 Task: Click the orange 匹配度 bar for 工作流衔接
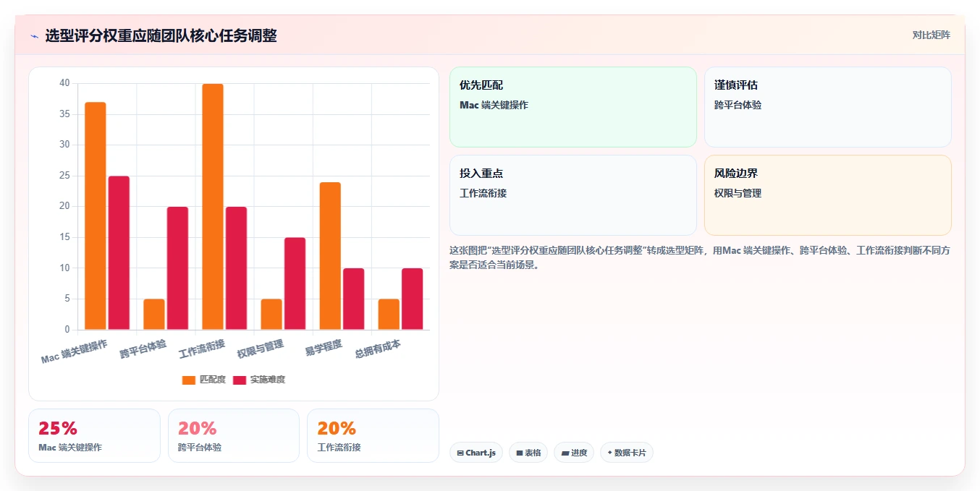[213, 207]
